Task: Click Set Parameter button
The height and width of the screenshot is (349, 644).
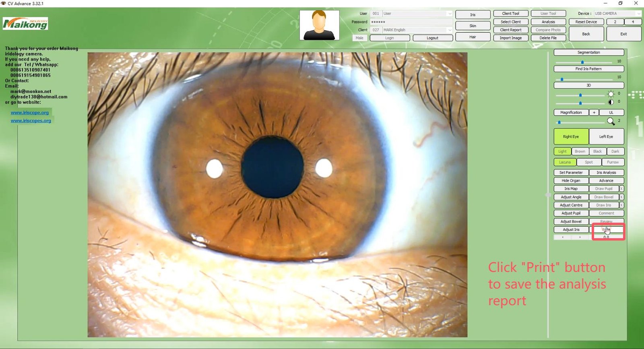Action: tap(571, 172)
